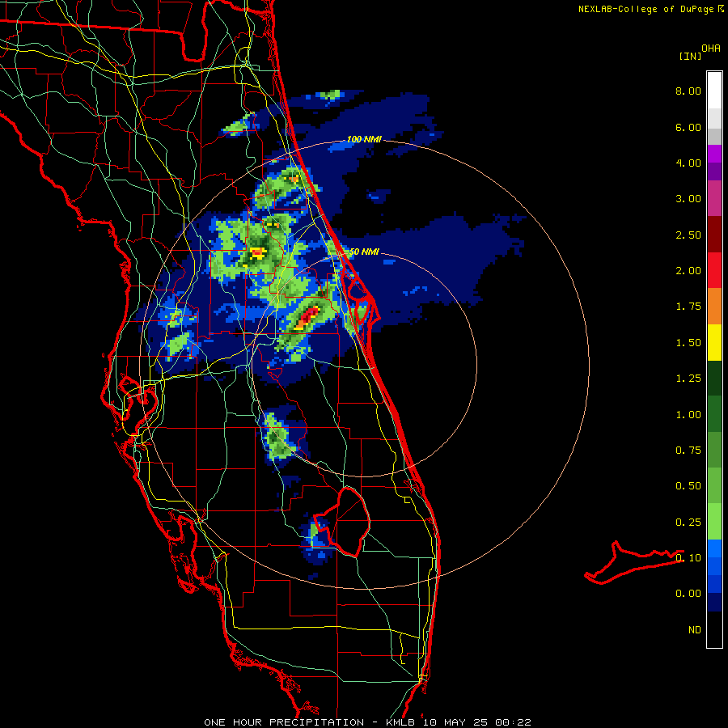Click the 1.00 legend value
Screen dimensions: 728x728
688,415
